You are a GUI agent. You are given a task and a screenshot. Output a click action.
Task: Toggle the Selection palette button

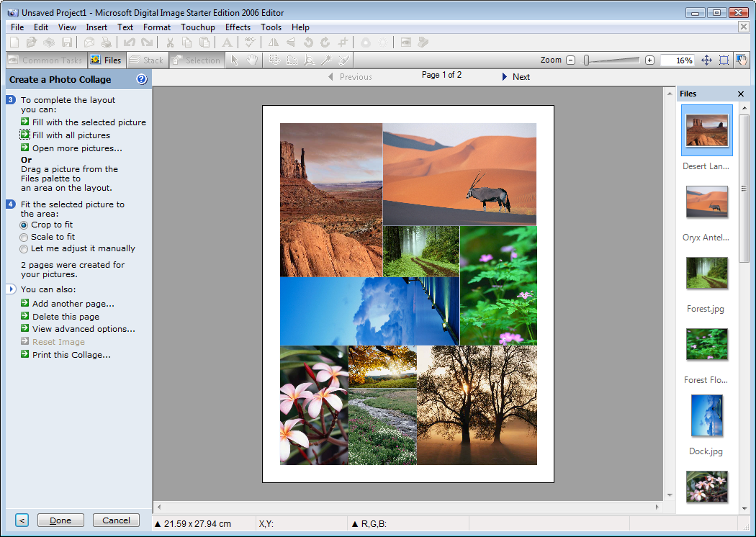tap(197, 60)
